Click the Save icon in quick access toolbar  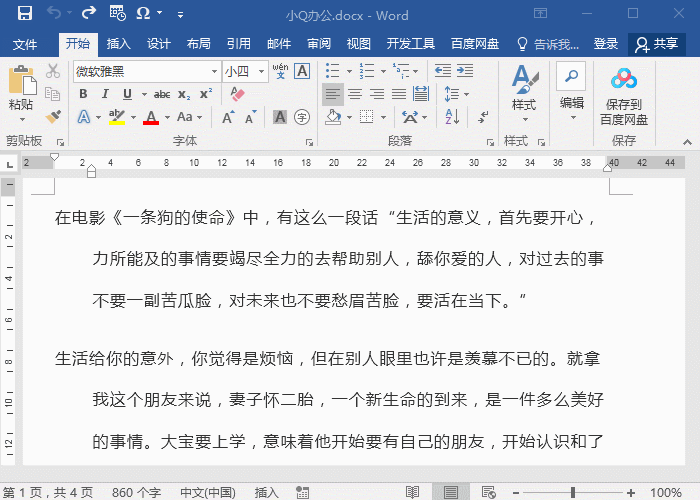tap(24, 15)
